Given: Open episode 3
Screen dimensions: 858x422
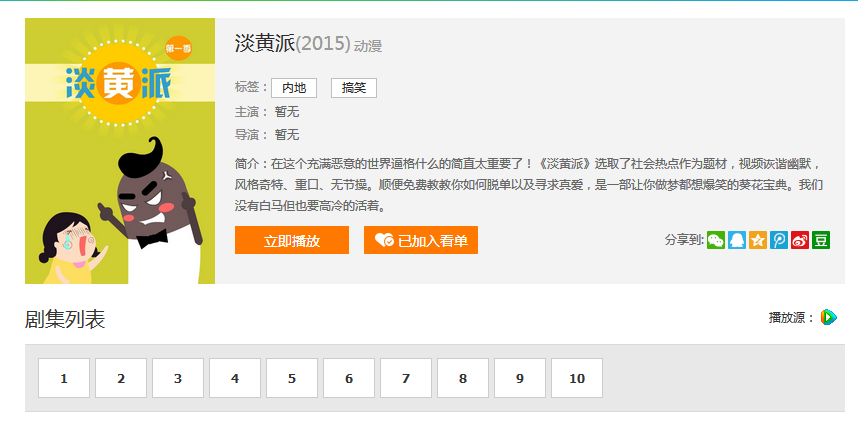Looking at the screenshot, I should click(x=178, y=378).
